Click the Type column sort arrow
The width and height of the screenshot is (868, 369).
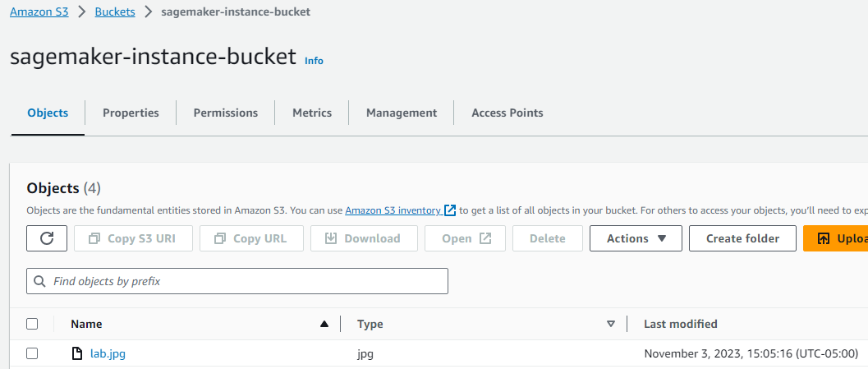point(611,324)
